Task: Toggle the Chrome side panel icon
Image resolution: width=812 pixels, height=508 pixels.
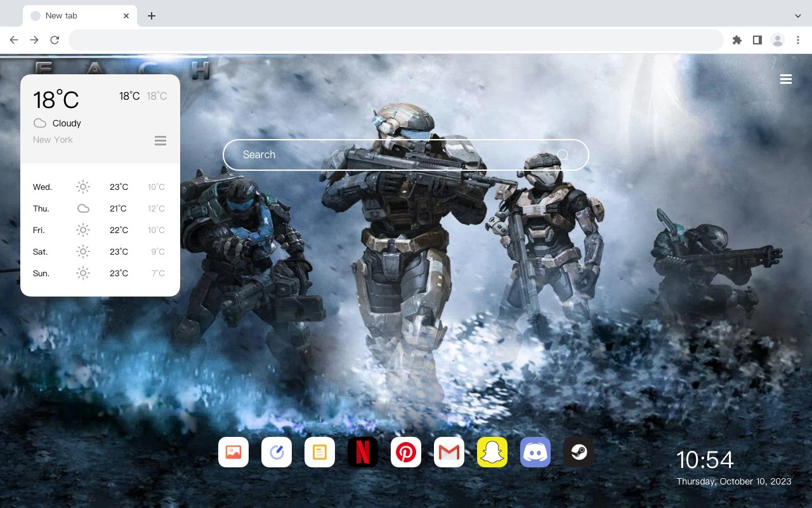Action: pyautogui.click(x=757, y=40)
